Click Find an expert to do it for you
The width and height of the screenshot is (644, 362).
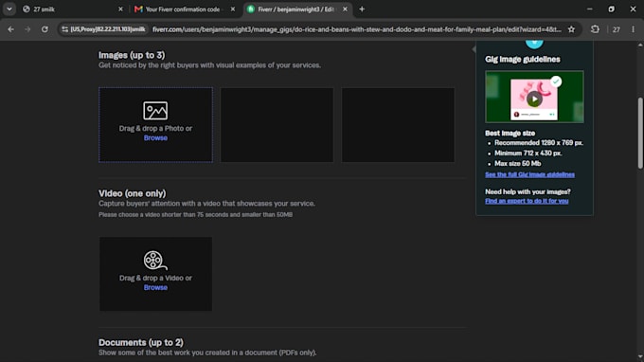pos(527,201)
